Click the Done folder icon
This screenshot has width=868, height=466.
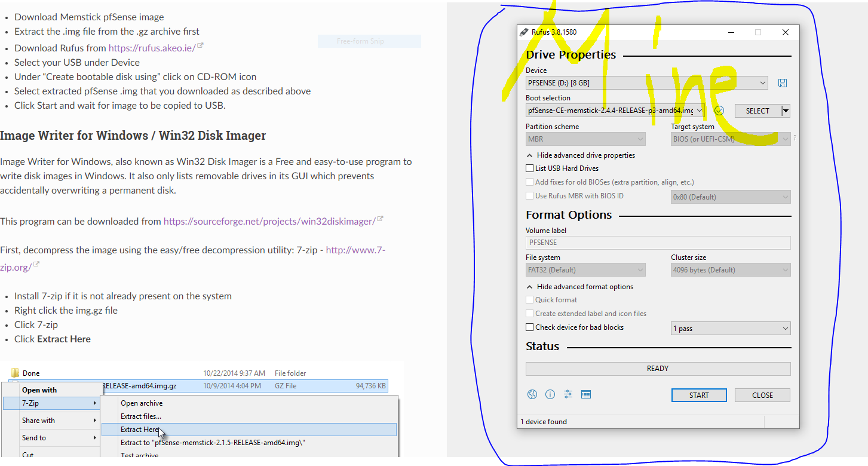[16, 373]
